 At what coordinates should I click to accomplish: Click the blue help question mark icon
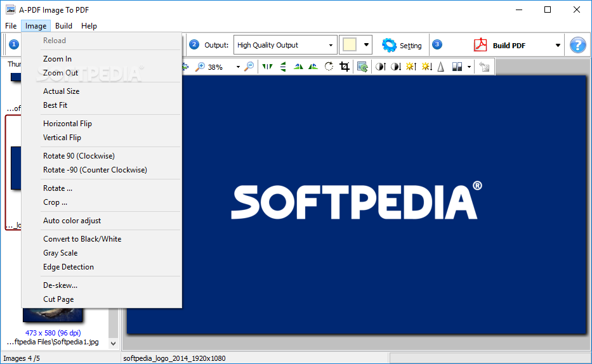(577, 45)
